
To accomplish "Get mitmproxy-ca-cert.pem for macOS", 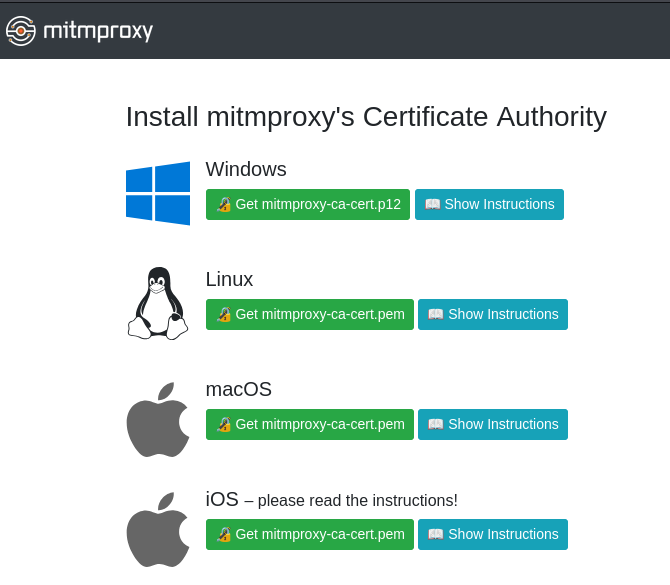I will tap(310, 424).
